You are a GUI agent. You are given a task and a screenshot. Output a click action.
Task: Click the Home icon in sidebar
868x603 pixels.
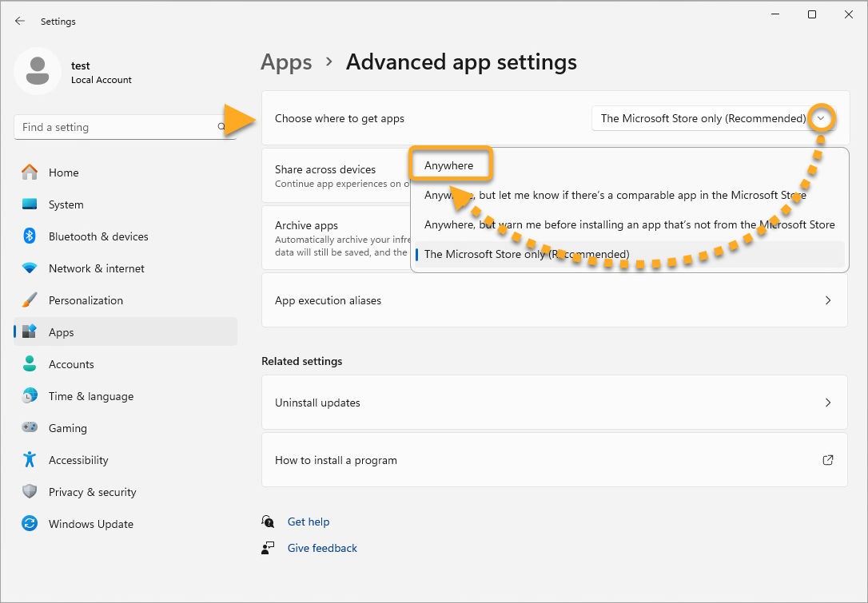tap(30, 173)
